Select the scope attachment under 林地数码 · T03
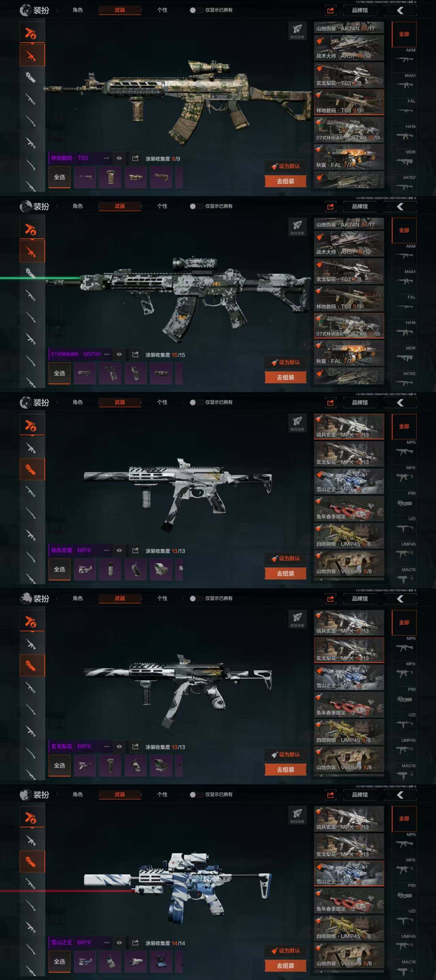Image resolution: width=436 pixels, height=980 pixels. coord(136,177)
